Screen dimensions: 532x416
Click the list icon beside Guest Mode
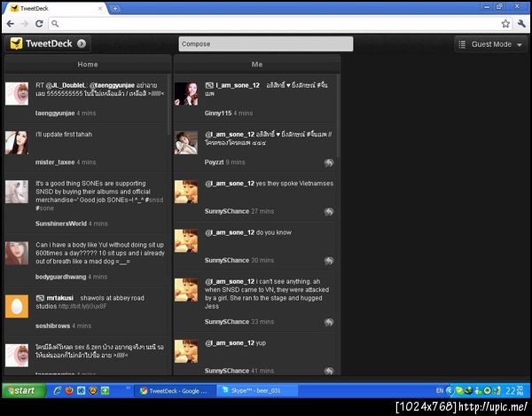click(462, 44)
